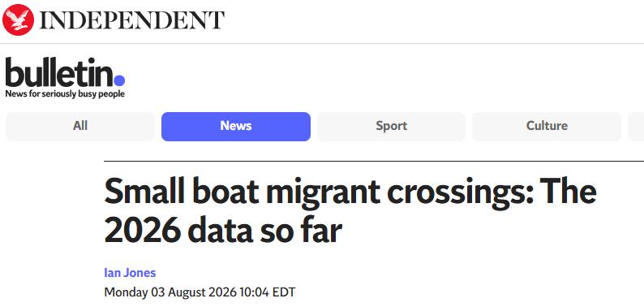Select the News tab

pyautogui.click(x=236, y=127)
